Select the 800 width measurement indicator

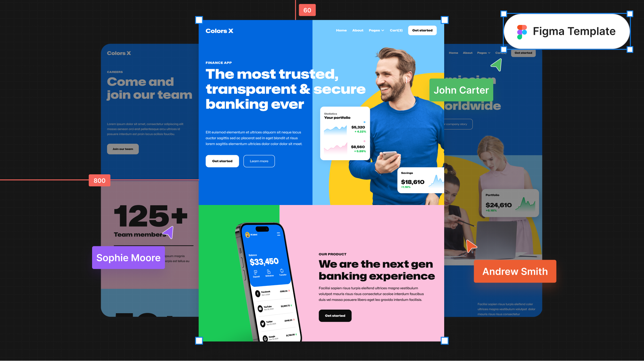point(100,180)
